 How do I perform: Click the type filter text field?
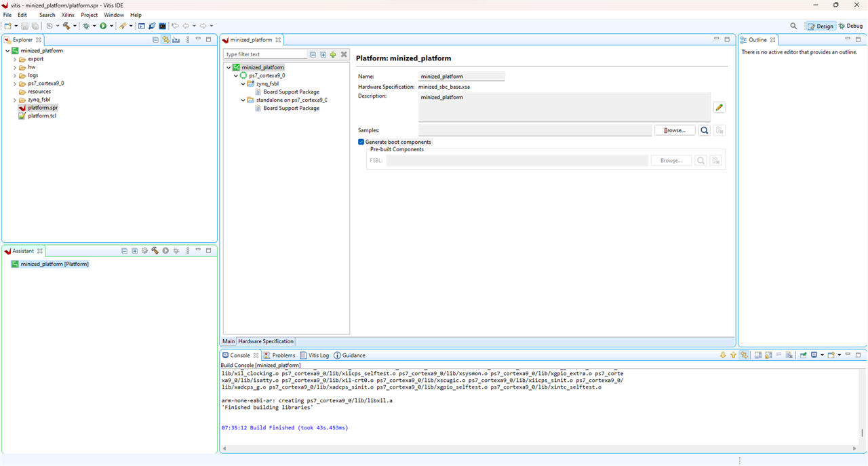click(266, 54)
